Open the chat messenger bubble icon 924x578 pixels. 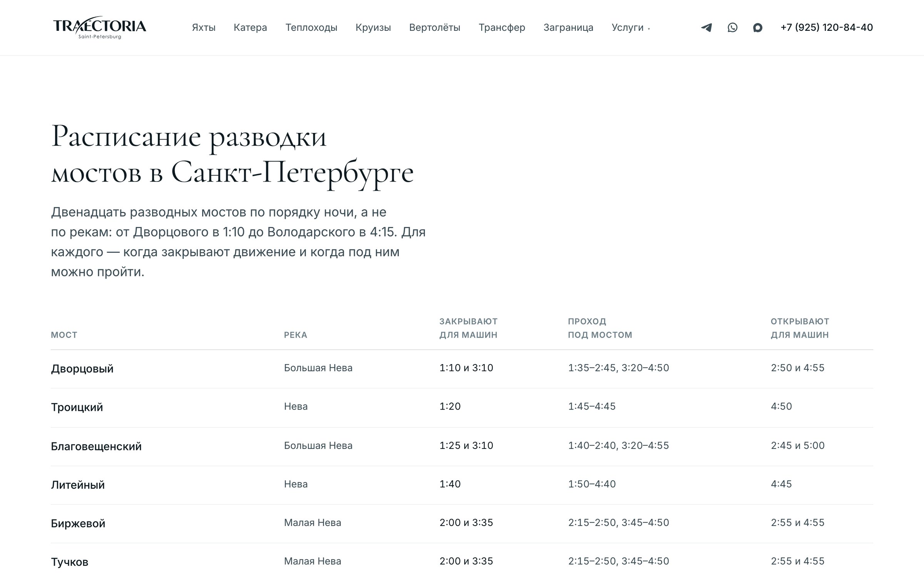[x=758, y=28]
